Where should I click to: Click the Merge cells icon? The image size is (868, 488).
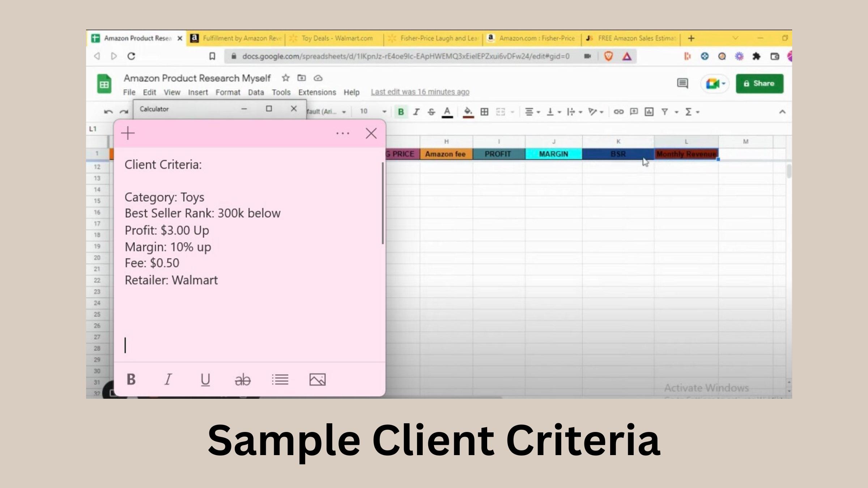click(500, 112)
